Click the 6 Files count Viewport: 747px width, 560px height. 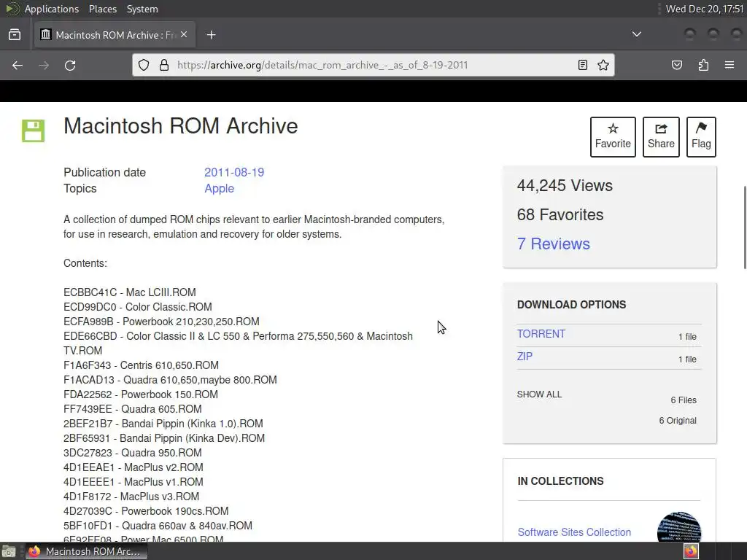pos(683,400)
